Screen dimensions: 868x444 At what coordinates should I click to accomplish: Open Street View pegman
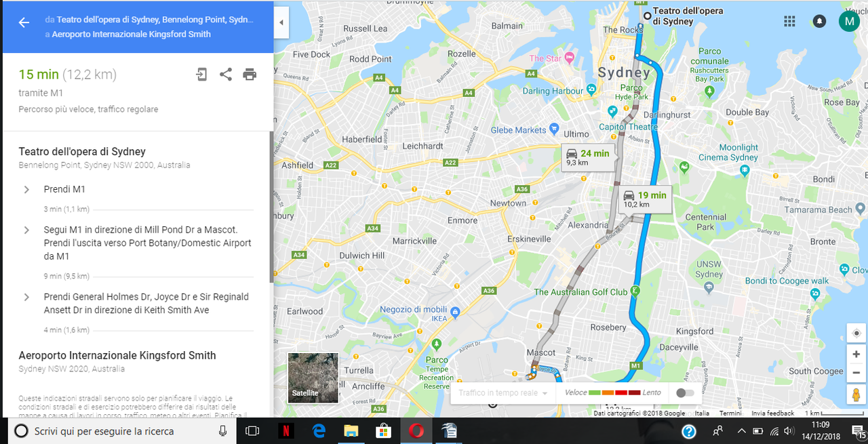(856, 394)
